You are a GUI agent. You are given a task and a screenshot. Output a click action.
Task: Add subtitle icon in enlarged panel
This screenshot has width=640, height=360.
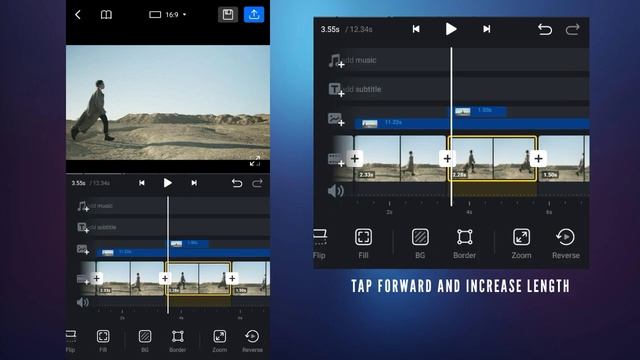click(x=336, y=89)
